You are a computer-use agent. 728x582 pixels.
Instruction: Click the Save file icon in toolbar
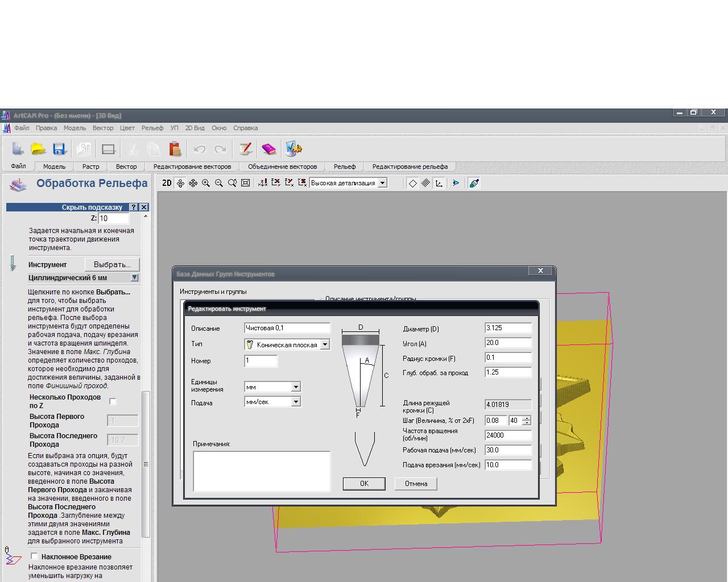pyautogui.click(x=60, y=149)
